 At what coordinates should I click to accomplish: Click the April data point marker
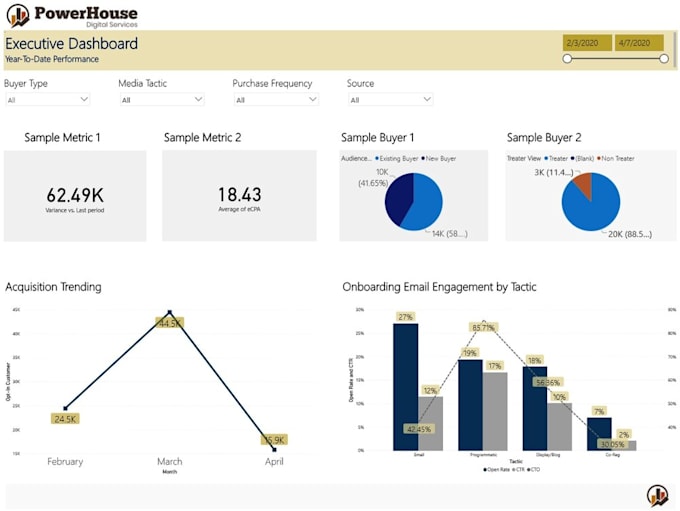pos(274,450)
